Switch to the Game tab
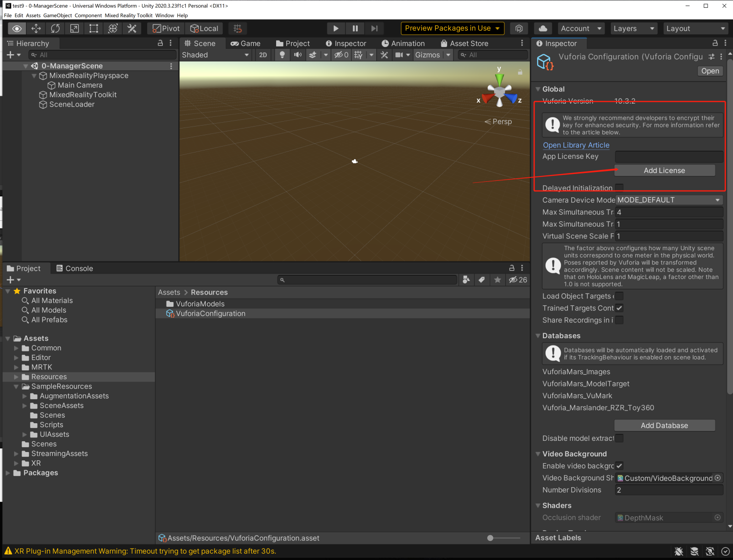The height and width of the screenshot is (560, 733). click(x=245, y=43)
